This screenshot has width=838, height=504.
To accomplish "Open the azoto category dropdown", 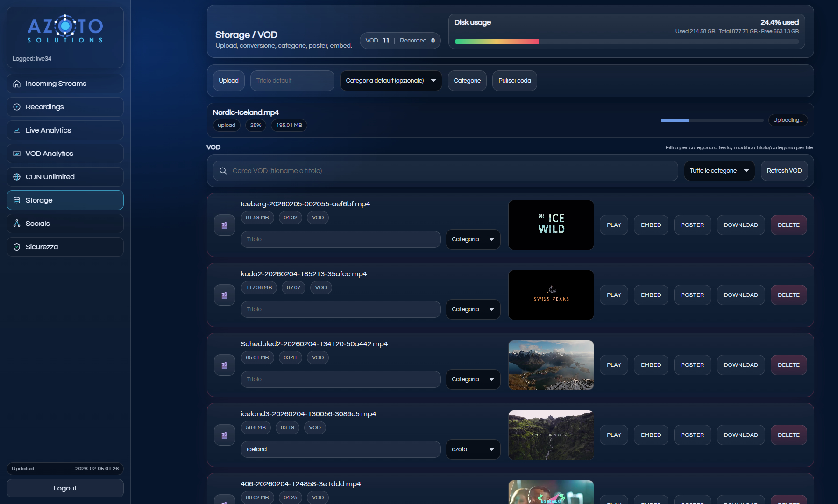I will click(473, 449).
